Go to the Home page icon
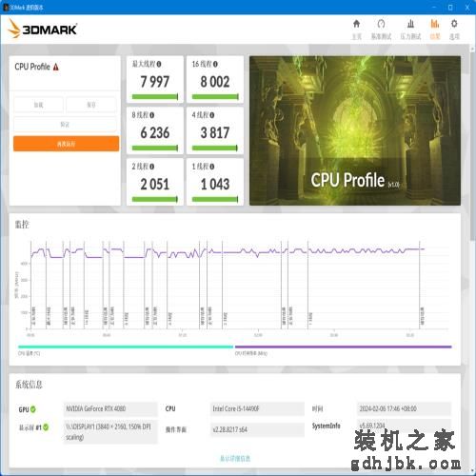The height and width of the screenshot is (476, 476). (356, 24)
